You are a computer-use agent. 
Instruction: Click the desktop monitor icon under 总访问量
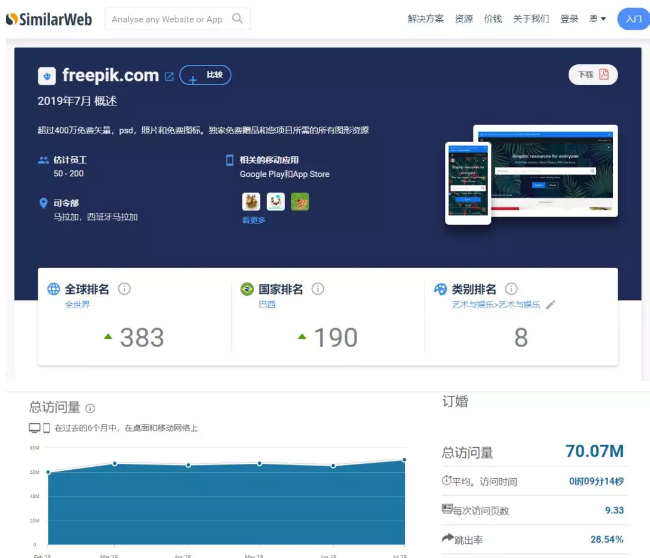click(x=34, y=428)
